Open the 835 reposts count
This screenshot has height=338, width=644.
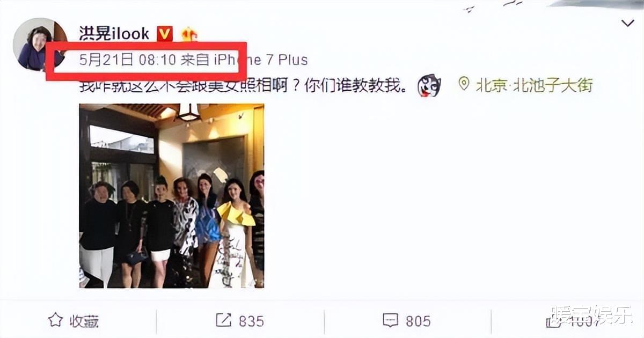pos(251,321)
